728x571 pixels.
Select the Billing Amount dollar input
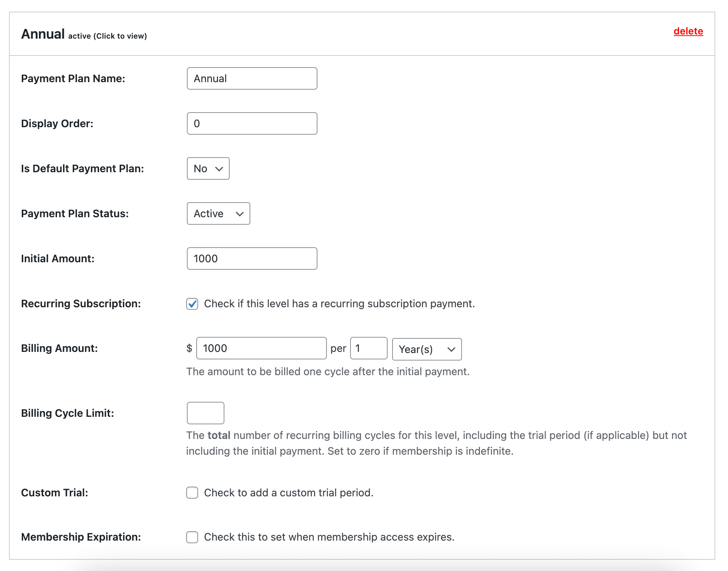260,349
